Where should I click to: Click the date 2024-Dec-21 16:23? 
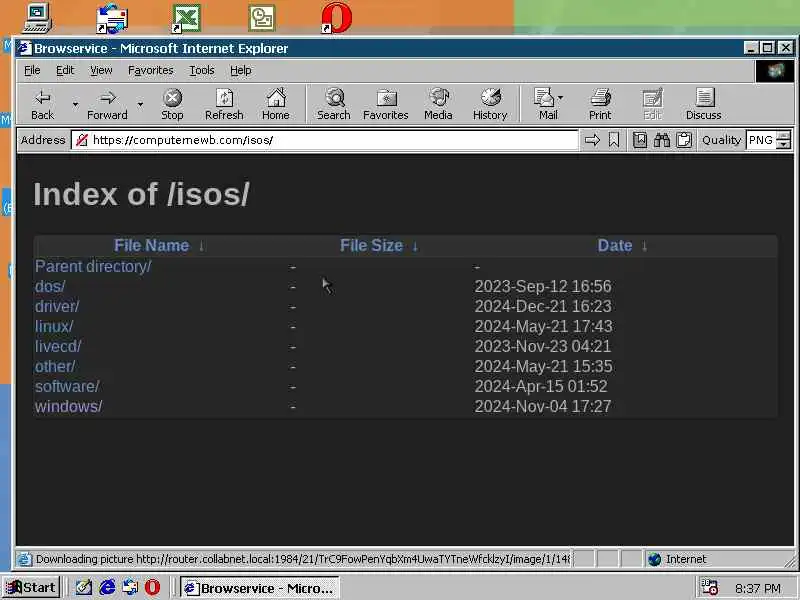click(543, 306)
